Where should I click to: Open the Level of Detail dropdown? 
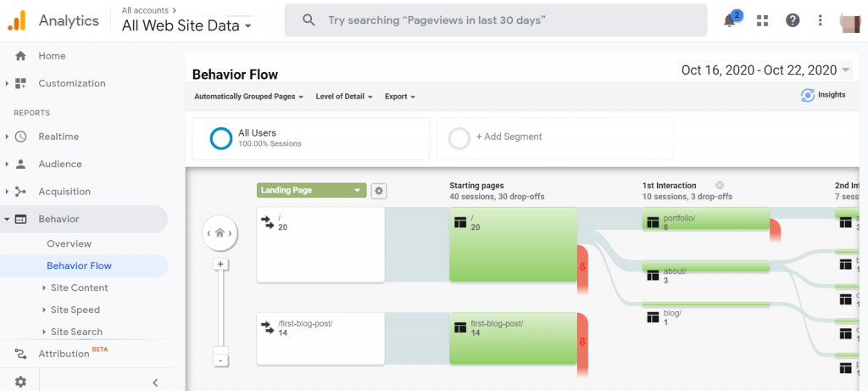[344, 97]
